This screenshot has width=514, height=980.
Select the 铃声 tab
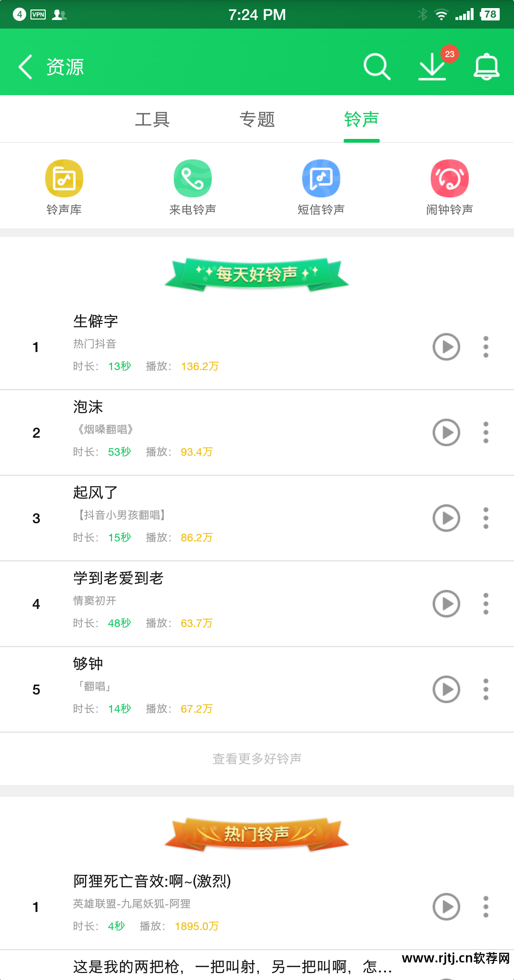pyautogui.click(x=361, y=119)
